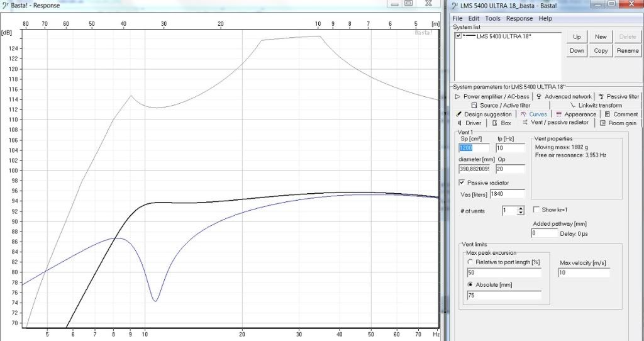
Task: Open the Tools menu
Action: [492, 18]
